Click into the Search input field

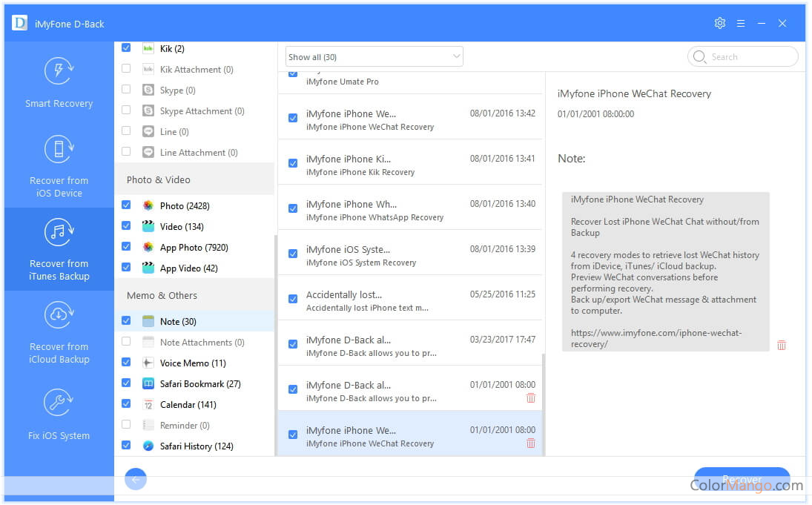click(750, 56)
